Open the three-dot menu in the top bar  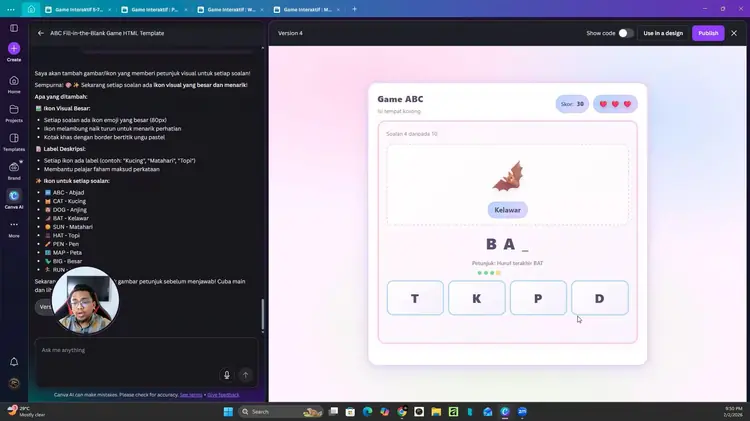11,9
